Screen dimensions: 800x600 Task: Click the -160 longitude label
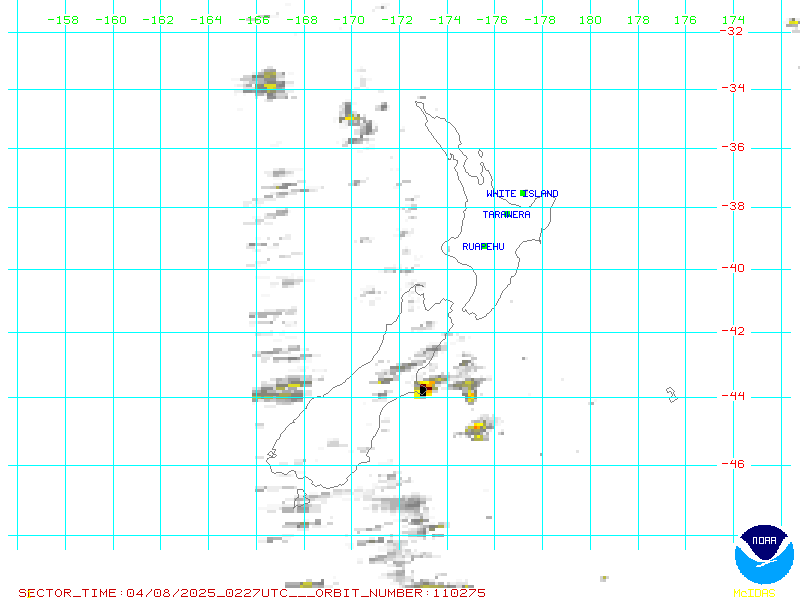[111, 20]
